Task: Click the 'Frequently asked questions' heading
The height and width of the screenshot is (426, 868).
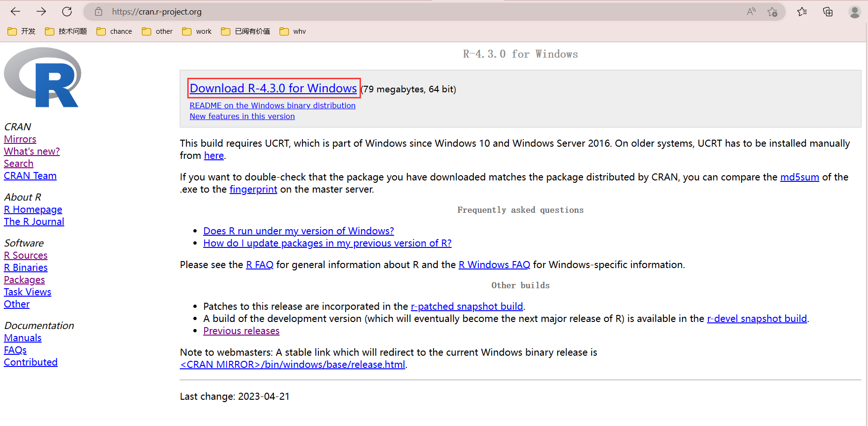Action: [x=521, y=210]
